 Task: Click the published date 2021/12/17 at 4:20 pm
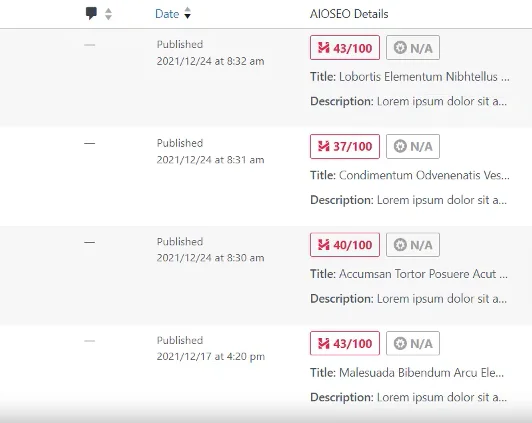(211, 357)
